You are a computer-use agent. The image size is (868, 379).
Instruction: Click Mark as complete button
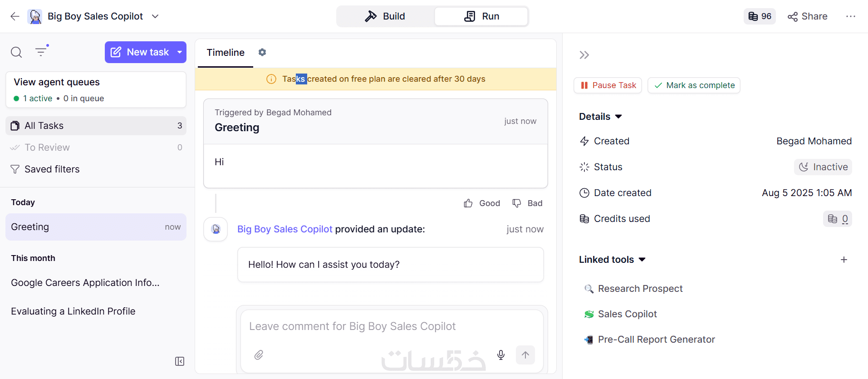point(694,85)
